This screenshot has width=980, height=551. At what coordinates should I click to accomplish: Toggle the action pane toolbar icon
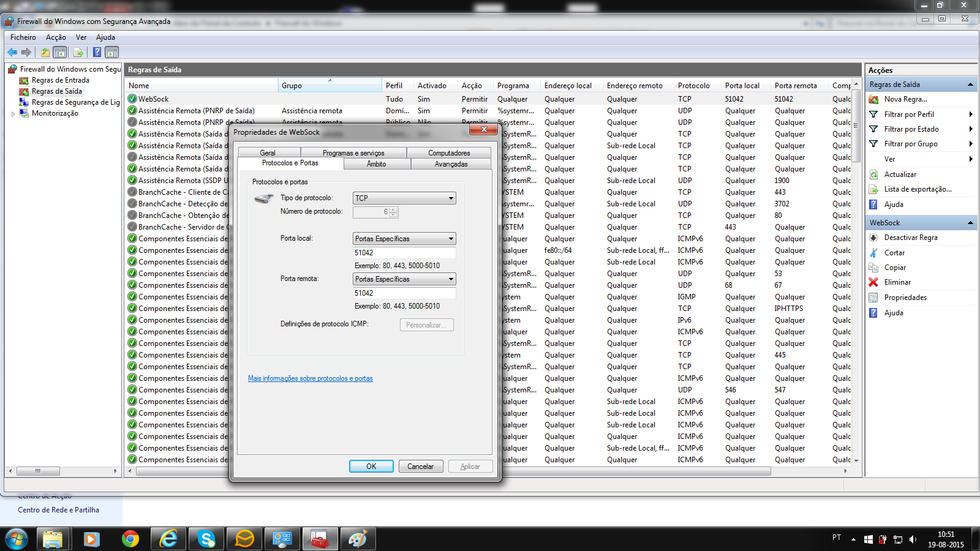(x=111, y=53)
